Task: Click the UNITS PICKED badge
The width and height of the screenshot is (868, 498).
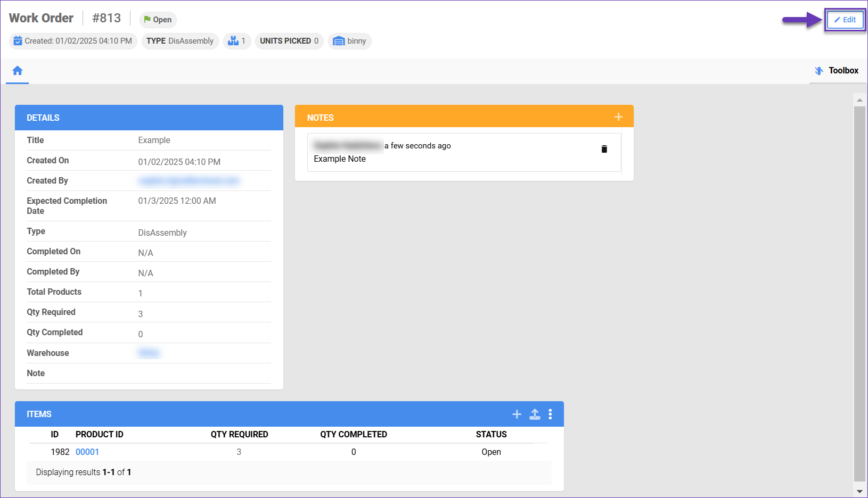Action: tap(289, 41)
